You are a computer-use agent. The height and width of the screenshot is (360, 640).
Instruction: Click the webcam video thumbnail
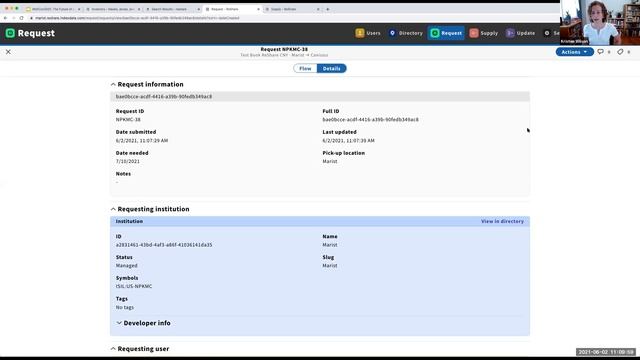(600, 22)
